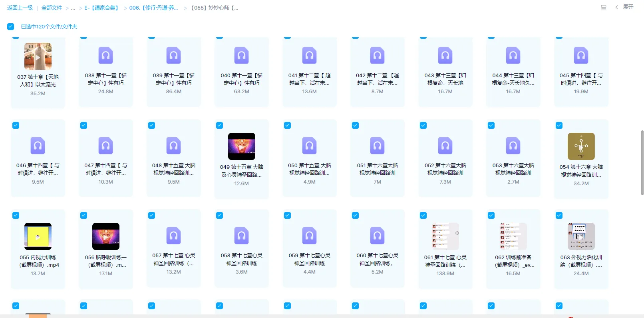Open audio icon of 060 第十七章 5.2M

(377, 236)
